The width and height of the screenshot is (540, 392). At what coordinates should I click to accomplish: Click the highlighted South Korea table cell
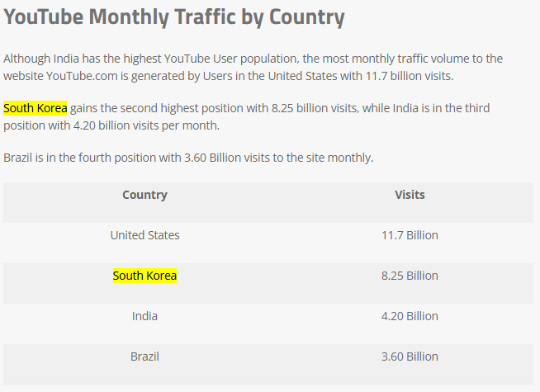(x=144, y=276)
